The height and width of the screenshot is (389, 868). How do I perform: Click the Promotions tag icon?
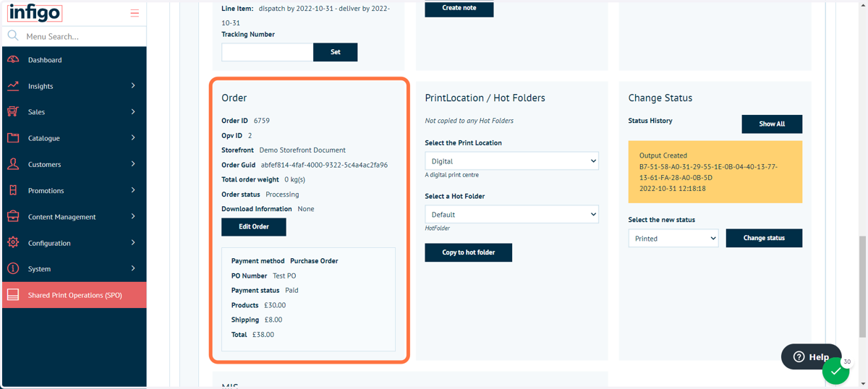(x=13, y=190)
